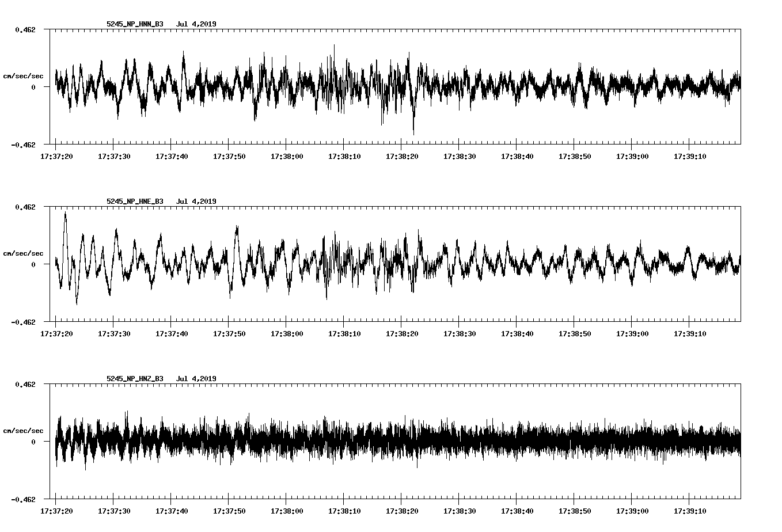Click the 17:38:20 time label on HNN plot
The image size is (782, 532).
pos(402,157)
